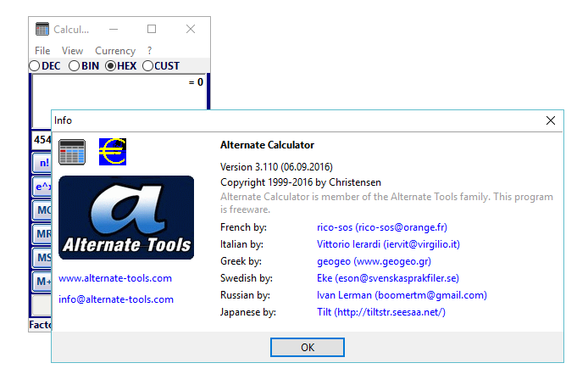Open the Currency menu
The image size is (588, 391).
[x=115, y=51]
